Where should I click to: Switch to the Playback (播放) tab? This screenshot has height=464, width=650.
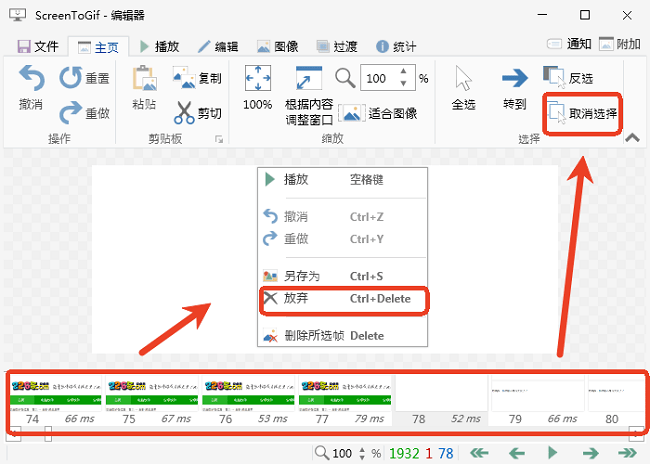click(159, 46)
